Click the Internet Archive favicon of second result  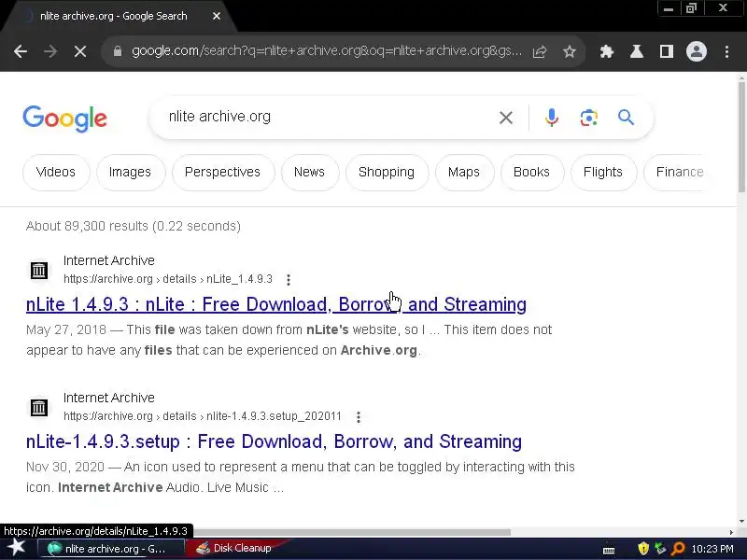tap(39, 408)
